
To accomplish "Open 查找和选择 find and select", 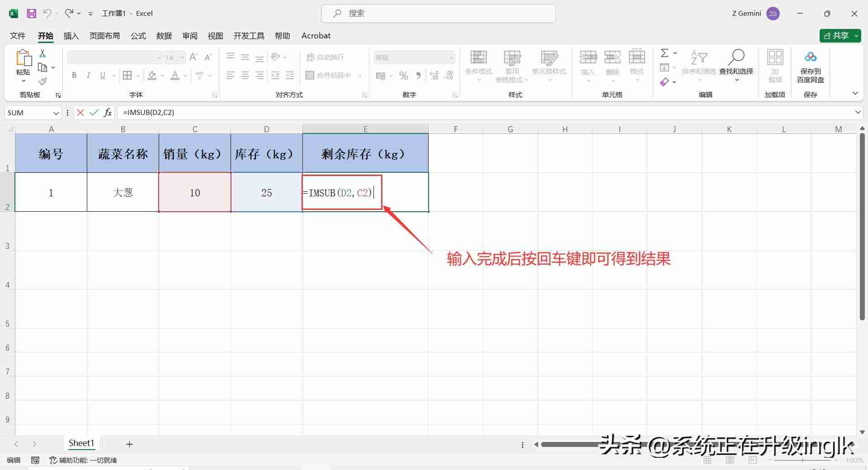I will (736, 66).
